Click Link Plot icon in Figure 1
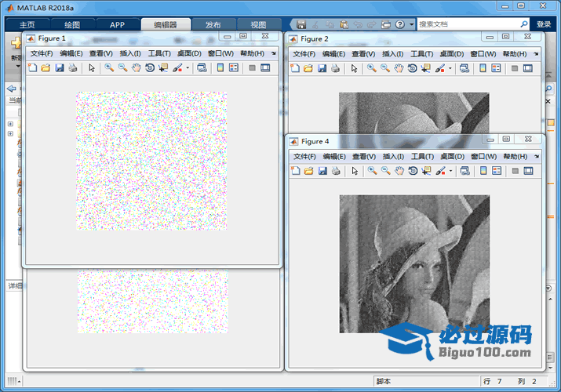 coord(202,68)
